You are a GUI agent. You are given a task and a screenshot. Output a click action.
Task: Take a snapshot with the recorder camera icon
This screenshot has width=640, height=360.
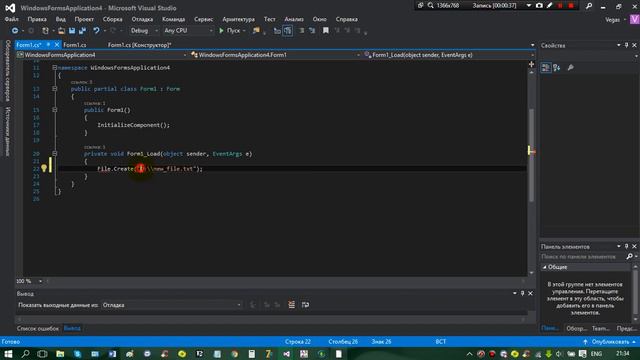[539, 5]
